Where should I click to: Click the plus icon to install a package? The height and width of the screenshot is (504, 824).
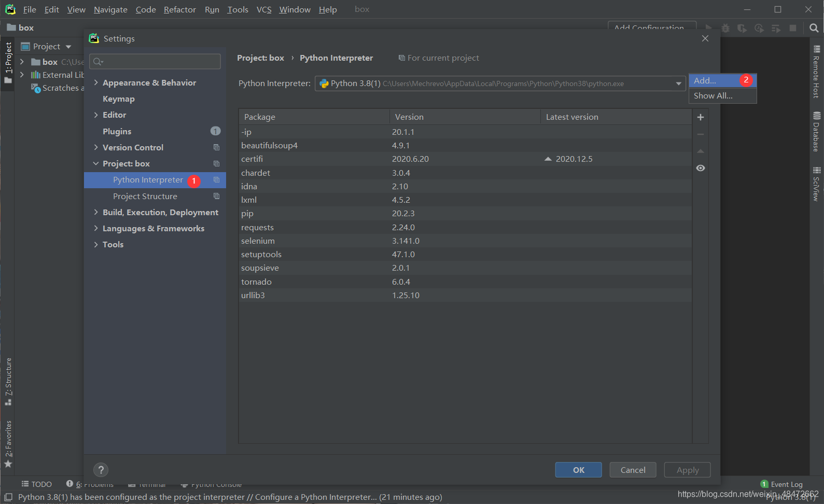pyautogui.click(x=700, y=117)
